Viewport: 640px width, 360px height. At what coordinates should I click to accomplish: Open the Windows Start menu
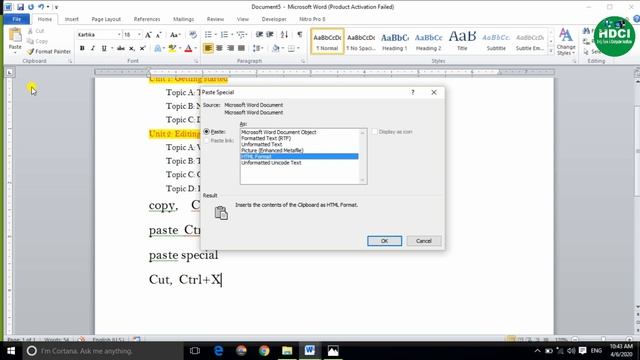click(x=11, y=351)
